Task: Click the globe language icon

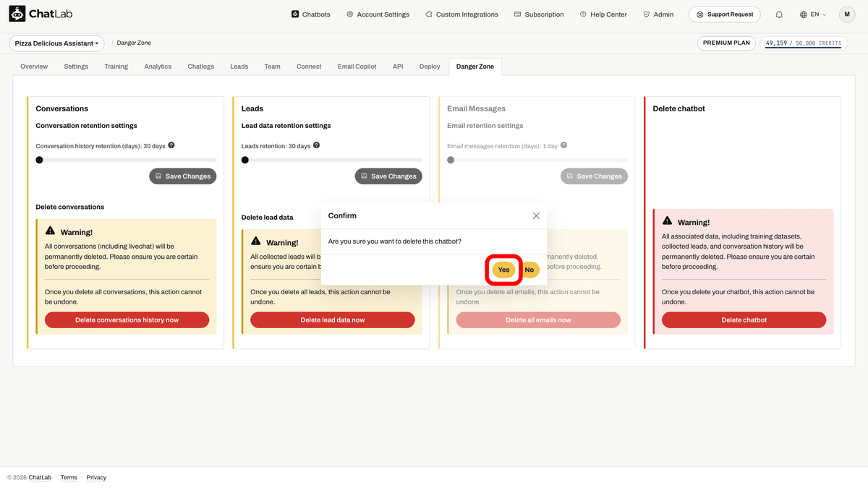Action: (804, 14)
